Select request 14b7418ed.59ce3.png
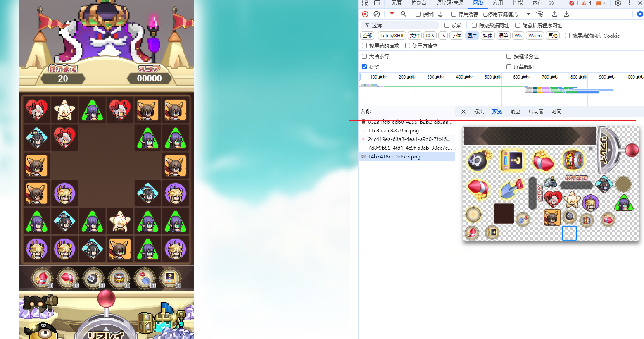Screen dimensions: 644x339 (406, 157)
